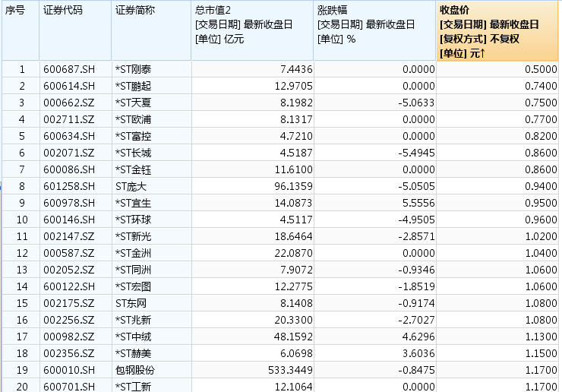Image resolution: width=562 pixels, height=392 pixels.
Task: Select stock code 600146.SH
Action: [69, 220]
